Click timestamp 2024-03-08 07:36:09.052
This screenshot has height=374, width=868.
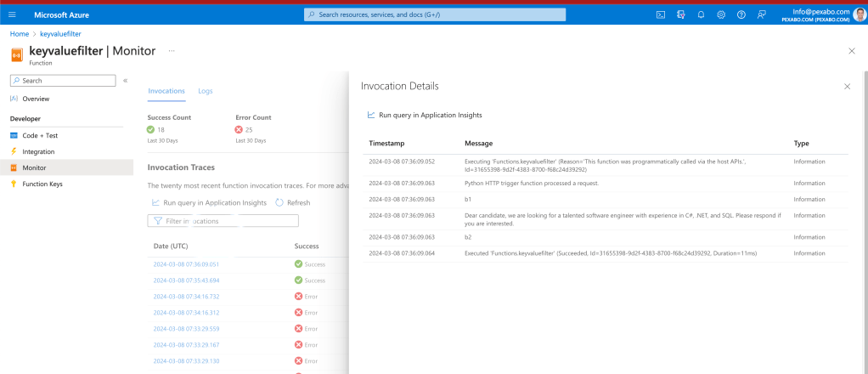click(402, 161)
